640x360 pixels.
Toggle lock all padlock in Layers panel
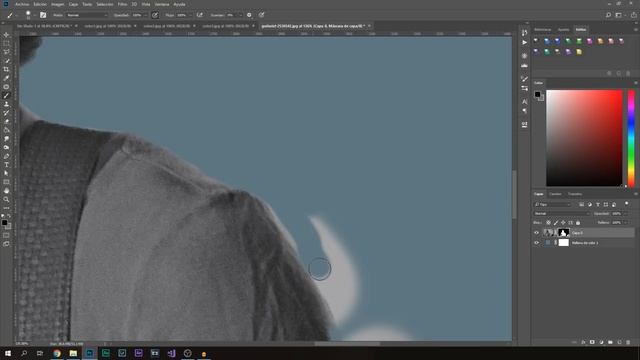578,223
